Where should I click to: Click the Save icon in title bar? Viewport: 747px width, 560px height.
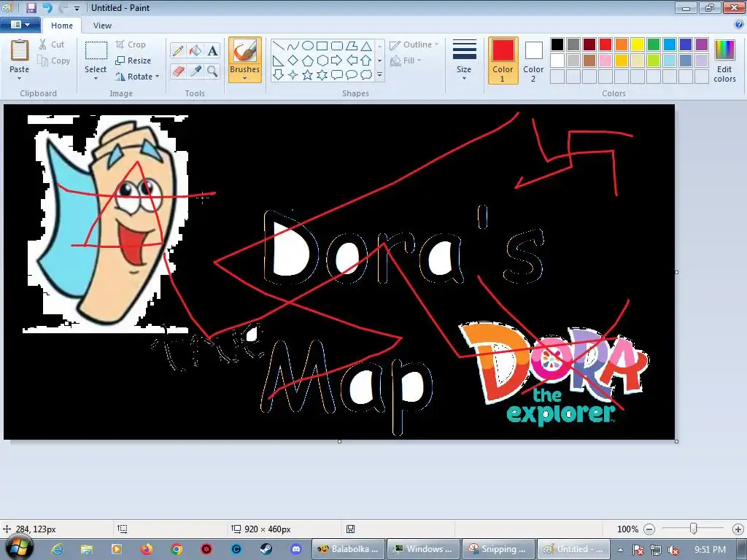click(x=31, y=7)
